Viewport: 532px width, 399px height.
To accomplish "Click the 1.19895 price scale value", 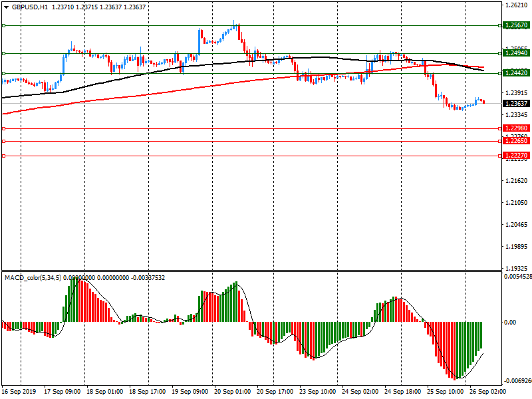I will point(517,247).
